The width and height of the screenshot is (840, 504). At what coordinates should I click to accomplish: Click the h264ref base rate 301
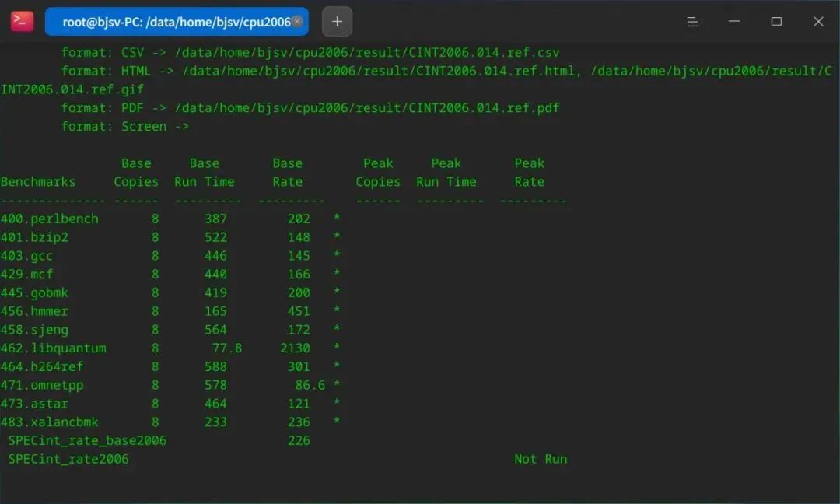pyautogui.click(x=299, y=366)
